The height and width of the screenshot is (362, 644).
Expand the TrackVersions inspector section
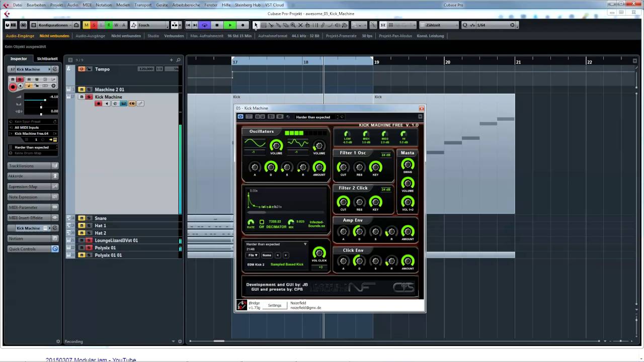[x=33, y=166]
